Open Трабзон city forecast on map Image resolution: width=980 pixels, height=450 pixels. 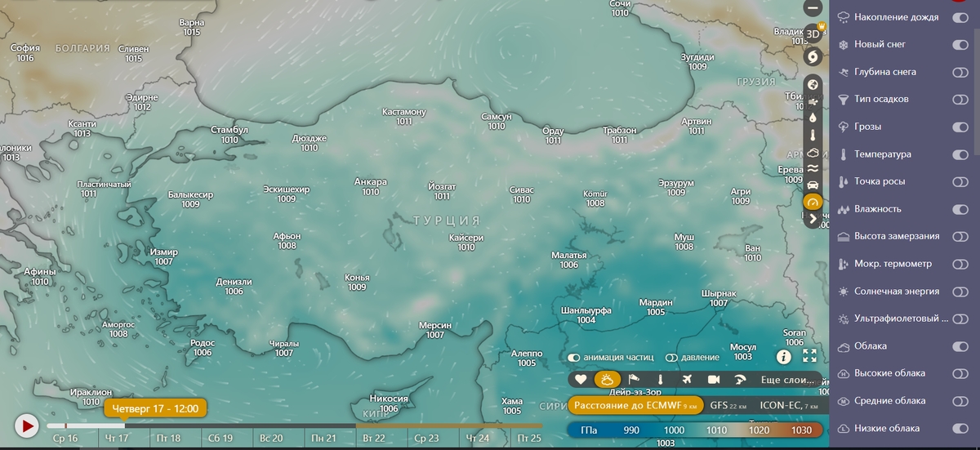coord(619,135)
